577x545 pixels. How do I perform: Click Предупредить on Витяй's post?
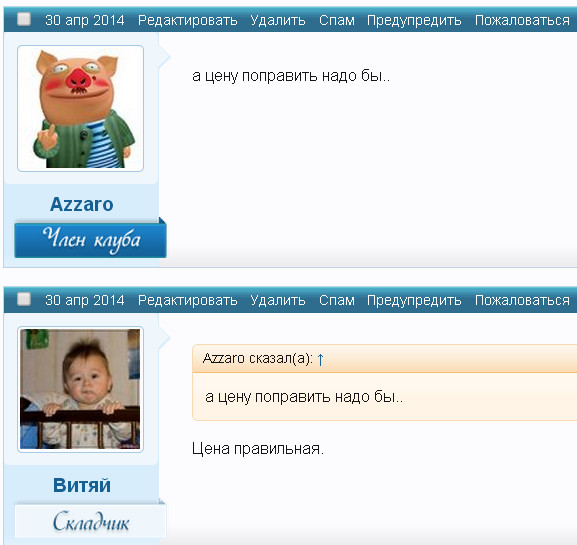tap(414, 300)
